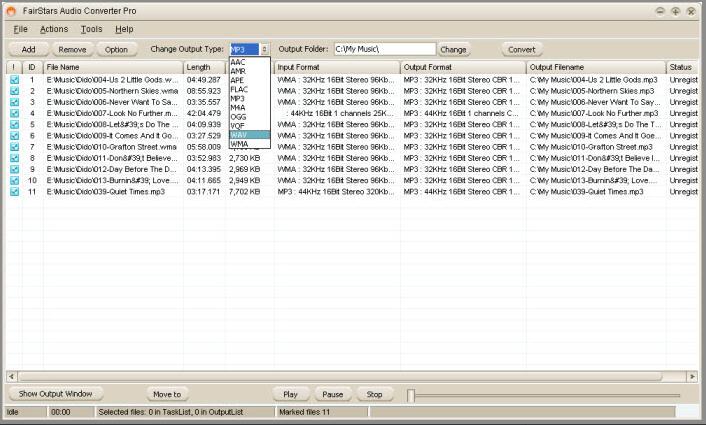Choose APE from output type list
Viewport: 706px width, 425px height.
tap(250, 80)
